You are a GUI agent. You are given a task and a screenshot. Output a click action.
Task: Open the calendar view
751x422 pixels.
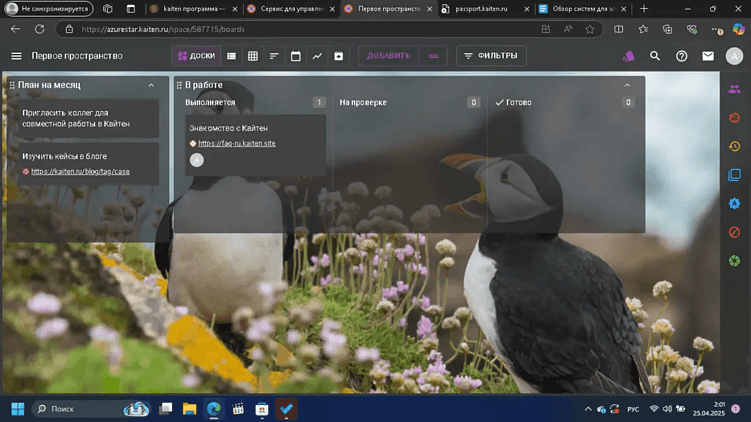coord(296,56)
